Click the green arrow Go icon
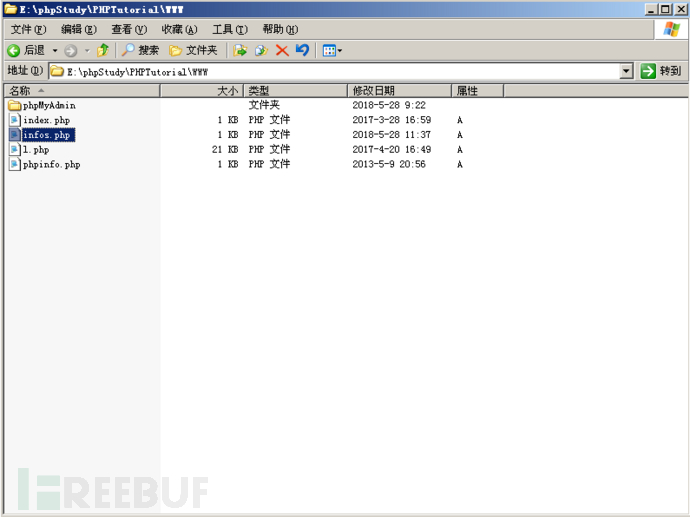 648,71
